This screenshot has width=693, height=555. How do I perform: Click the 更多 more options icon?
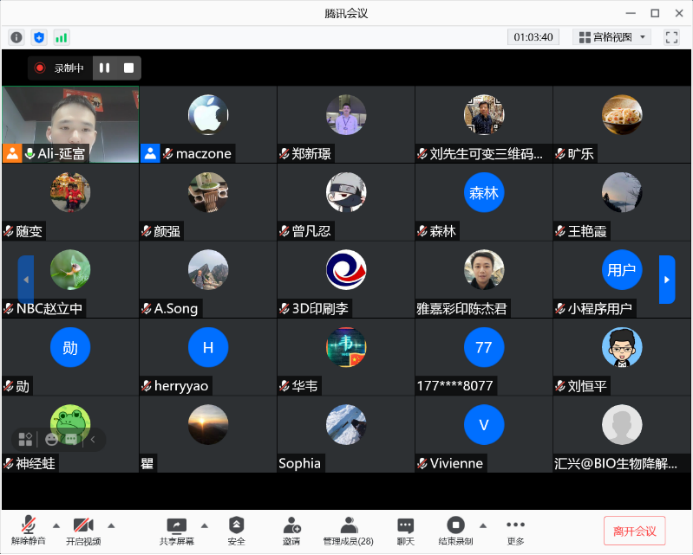515,529
